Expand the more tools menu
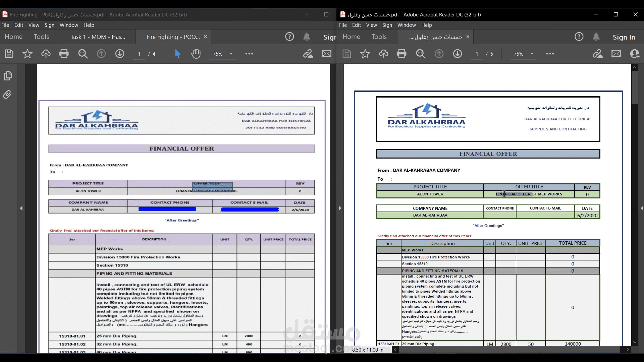The height and width of the screenshot is (362, 644). pyautogui.click(x=249, y=54)
